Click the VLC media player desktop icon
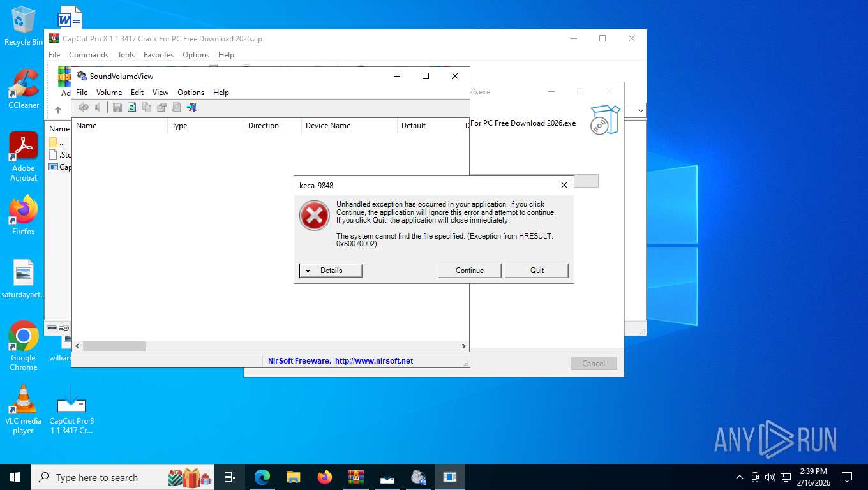 [x=24, y=409]
